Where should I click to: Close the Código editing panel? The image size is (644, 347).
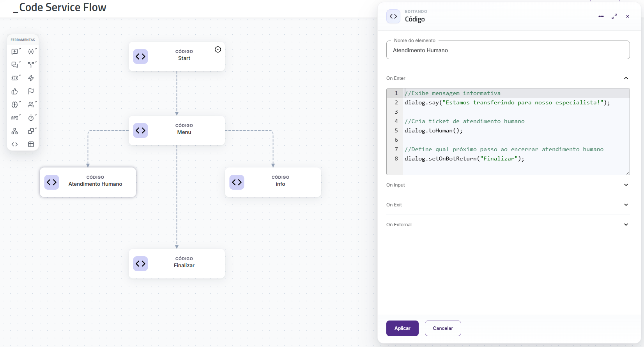(628, 16)
